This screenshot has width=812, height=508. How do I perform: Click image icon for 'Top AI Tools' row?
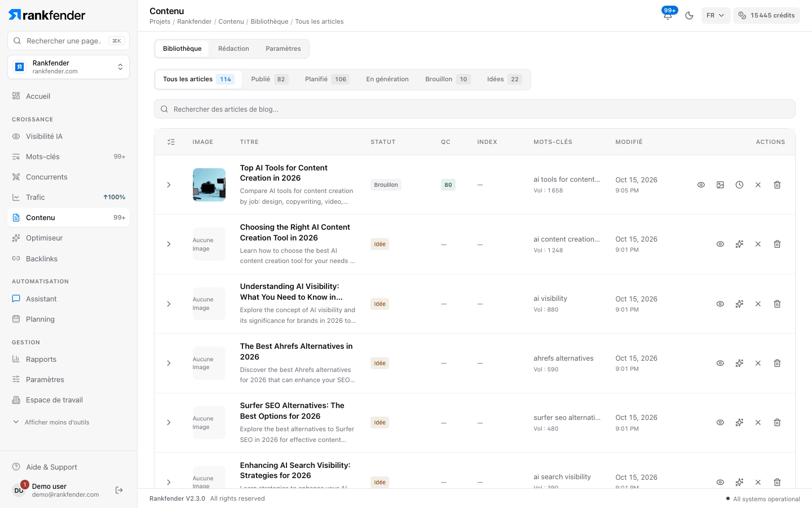(720, 185)
